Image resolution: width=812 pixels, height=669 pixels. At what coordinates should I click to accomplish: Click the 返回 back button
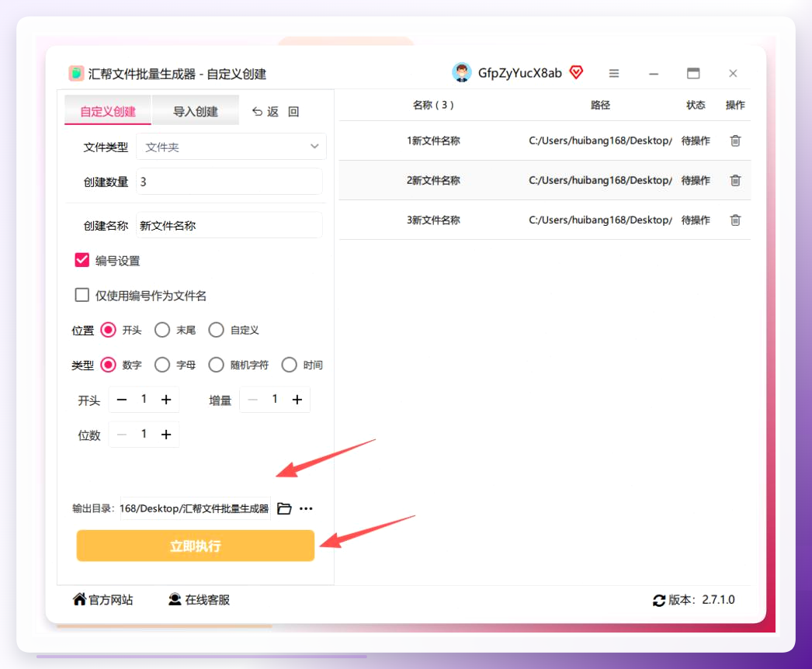pos(275,111)
